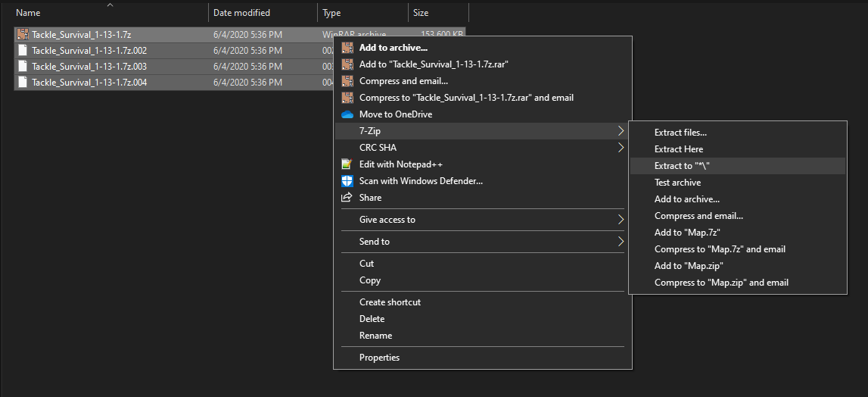Click the WinRAR icon beside Add to archive...

347,48
